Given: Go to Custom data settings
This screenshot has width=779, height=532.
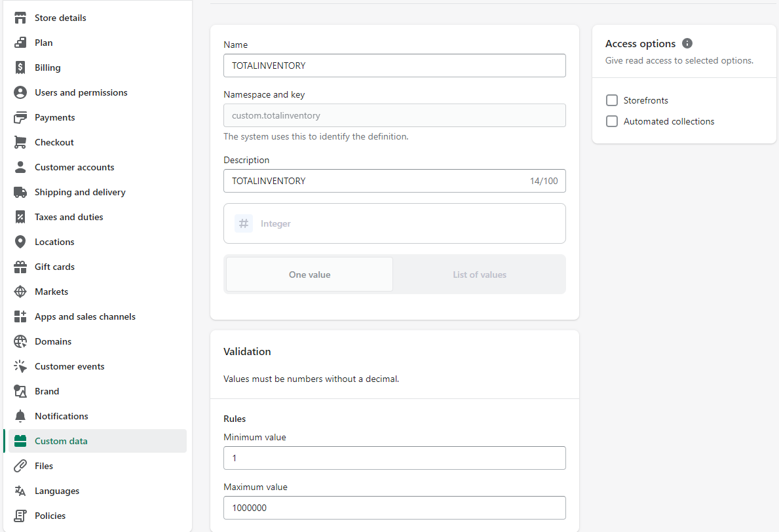Looking at the screenshot, I should click(61, 441).
